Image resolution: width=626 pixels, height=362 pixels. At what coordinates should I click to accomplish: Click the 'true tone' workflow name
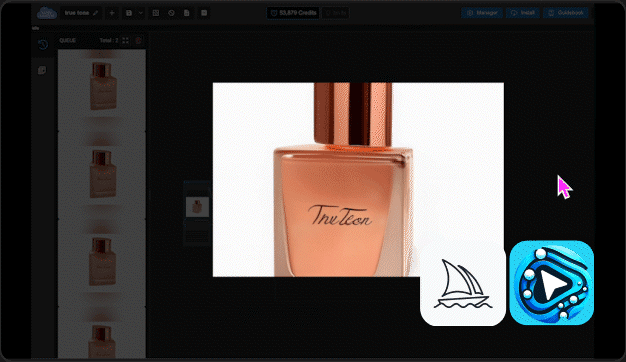[77, 13]
